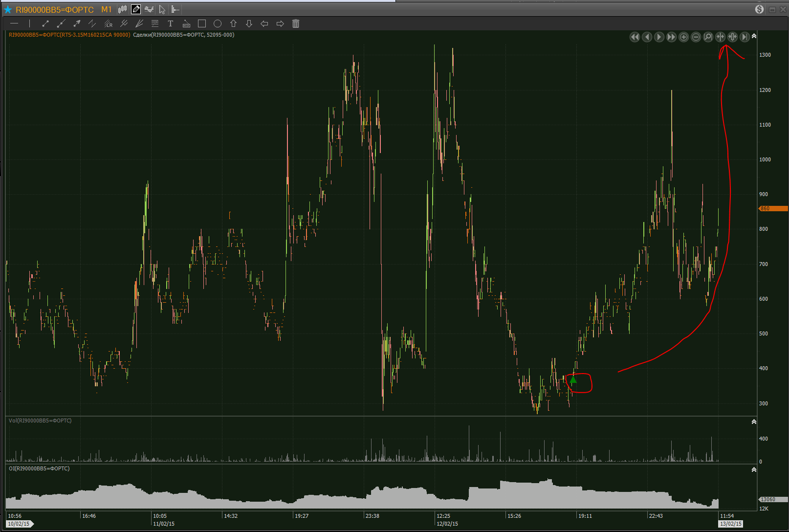
Task: Place a down arrow marker
Action: click(249, 23)
